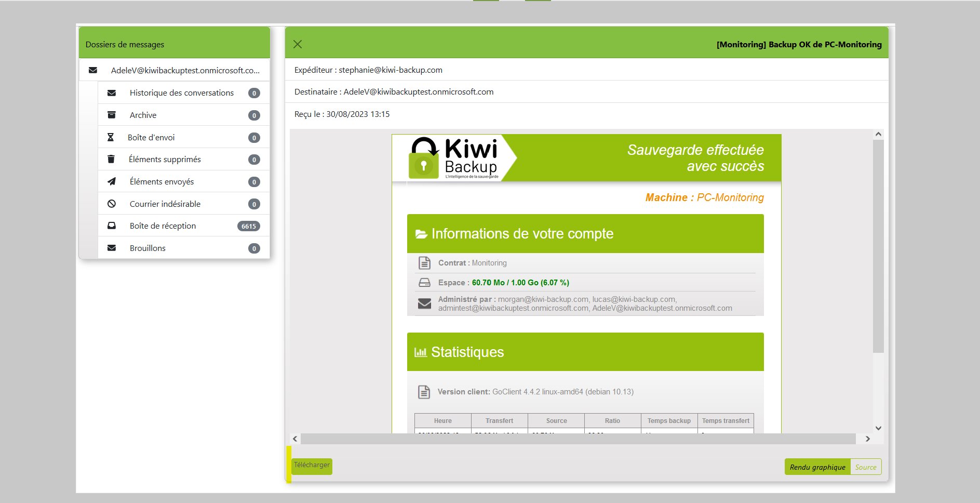Click the morgan@kiwi-backup.com administrator address
980x503 pixels.
point(543,299)
